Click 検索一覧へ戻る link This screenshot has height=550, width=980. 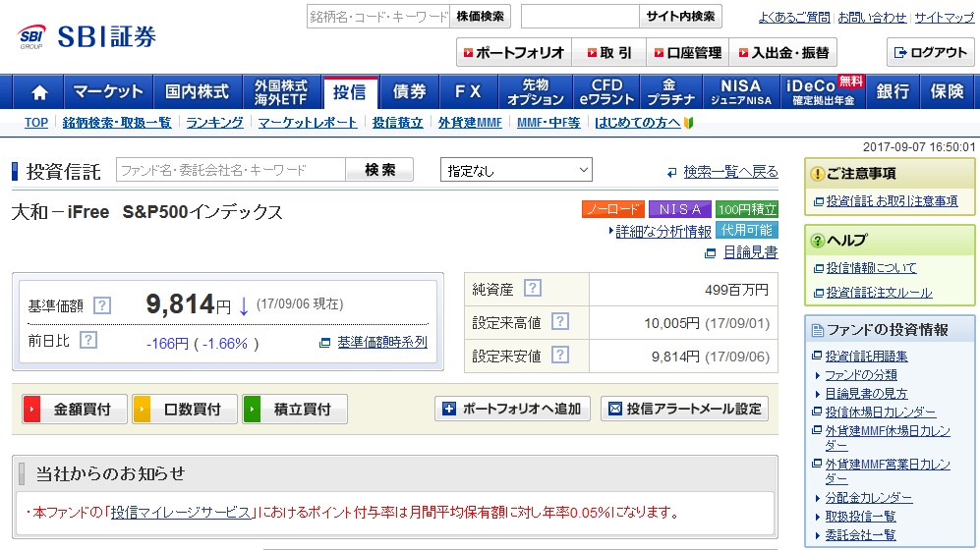(x=730, y=171)
